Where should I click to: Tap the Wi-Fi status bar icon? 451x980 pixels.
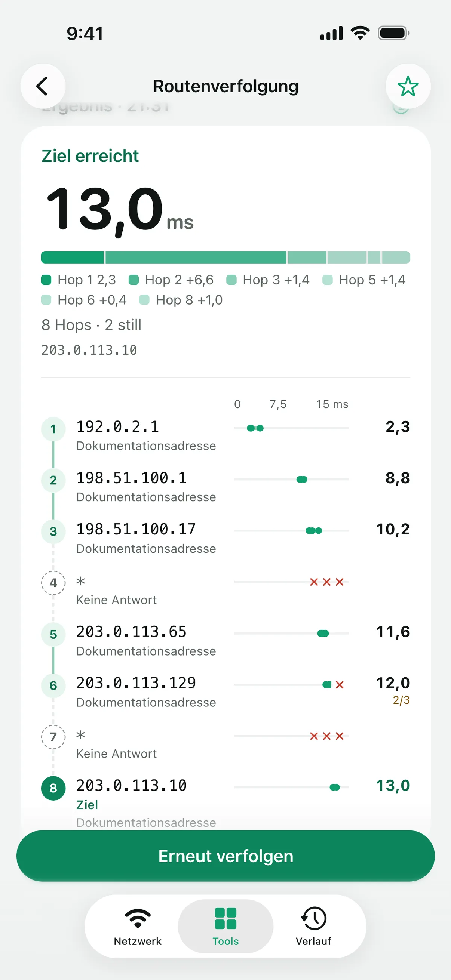click(x=361, y=33)
